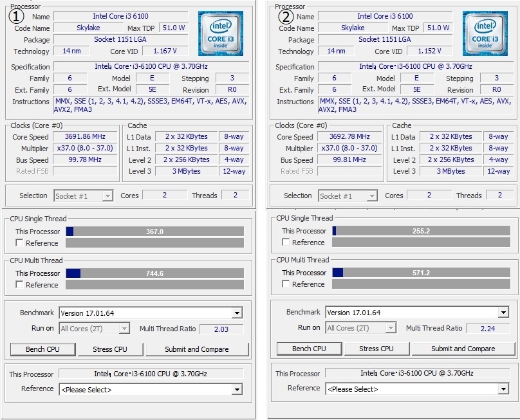520x420 pixels.
Task: Select Level 3 cache 3 MBytes value, right panel
Action: pos(450,171)
